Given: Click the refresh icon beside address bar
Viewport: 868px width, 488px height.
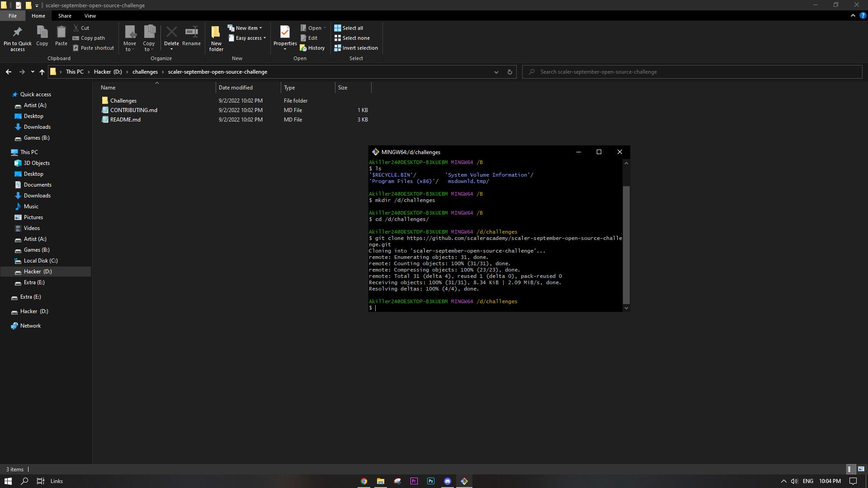Looking at the screenshot, I should [x=509, y=72].
